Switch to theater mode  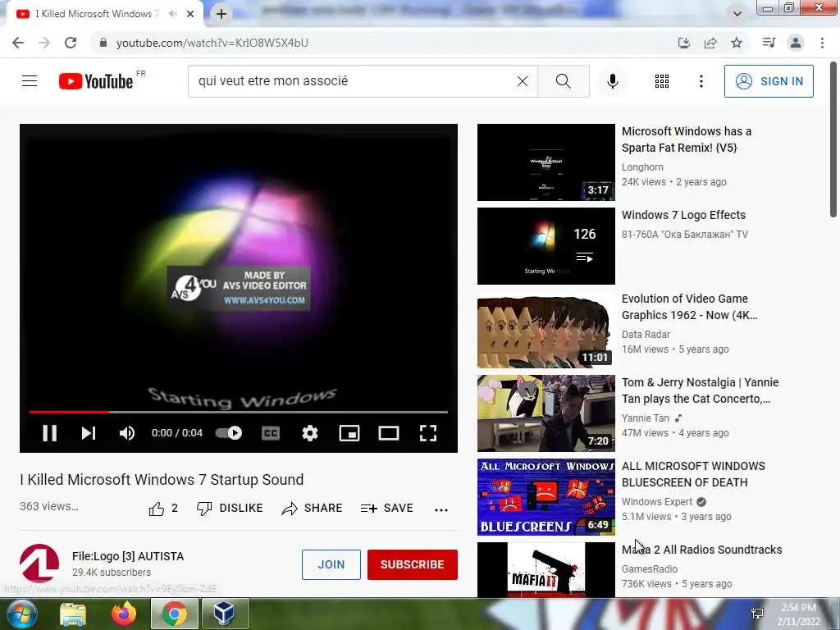[x=388, y=433]
